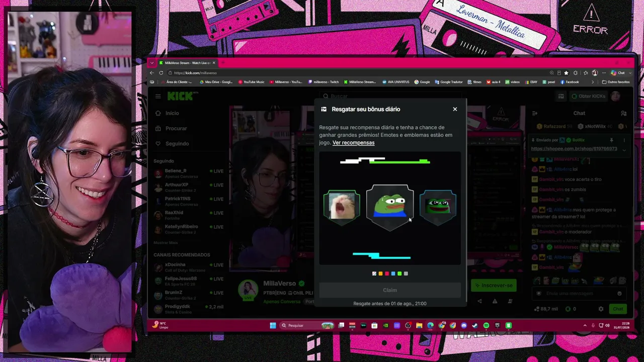Show more bookmarks with overflow chevron
The height and width of the screenshot is (362, 644).
(592, 82)
